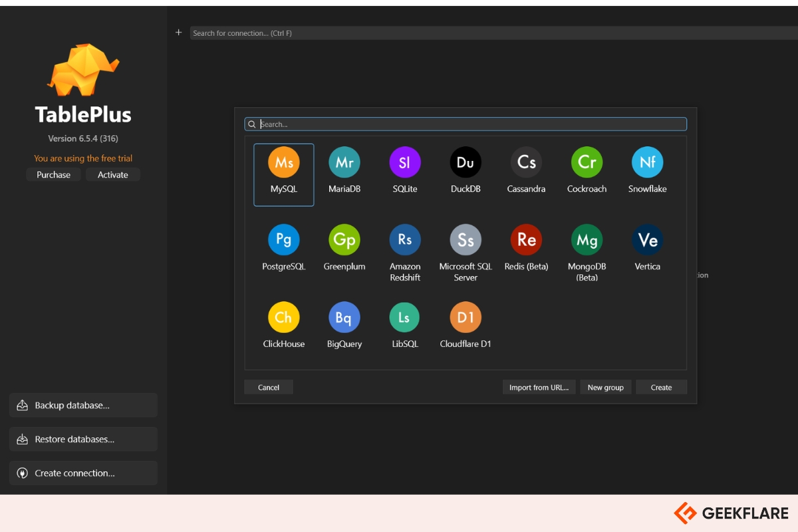The image size is (798, 532).
Task: Select the Cassandra database icon
Action: [526, 162]
